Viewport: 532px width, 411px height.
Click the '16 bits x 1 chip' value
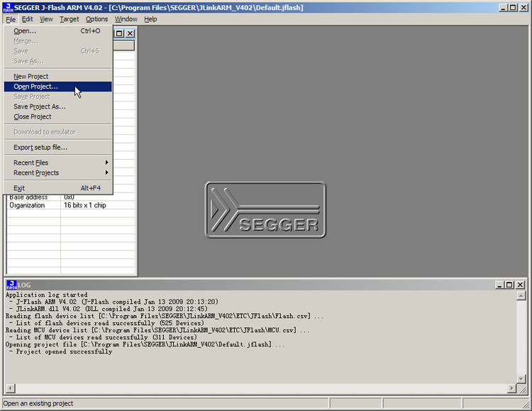pos(85,205)
